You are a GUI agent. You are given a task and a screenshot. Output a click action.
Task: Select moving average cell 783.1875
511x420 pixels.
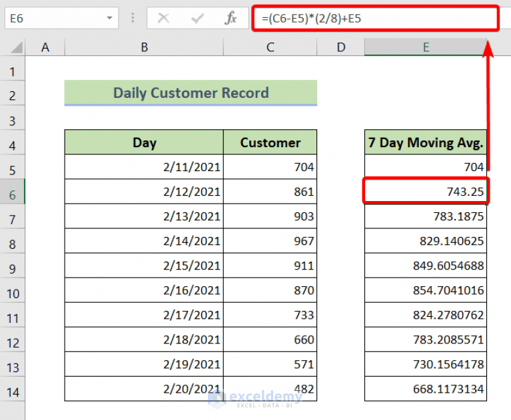(426, 216)
